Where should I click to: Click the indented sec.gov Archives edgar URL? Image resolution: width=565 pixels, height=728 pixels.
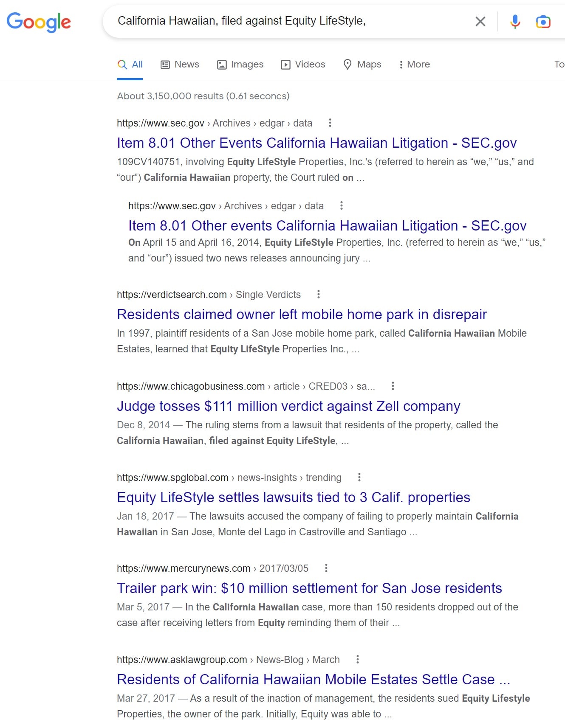point(226,206)
